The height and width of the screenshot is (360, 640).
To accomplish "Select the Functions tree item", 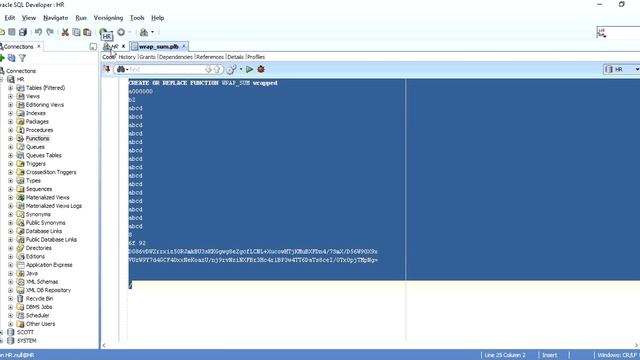I will 37,138.
